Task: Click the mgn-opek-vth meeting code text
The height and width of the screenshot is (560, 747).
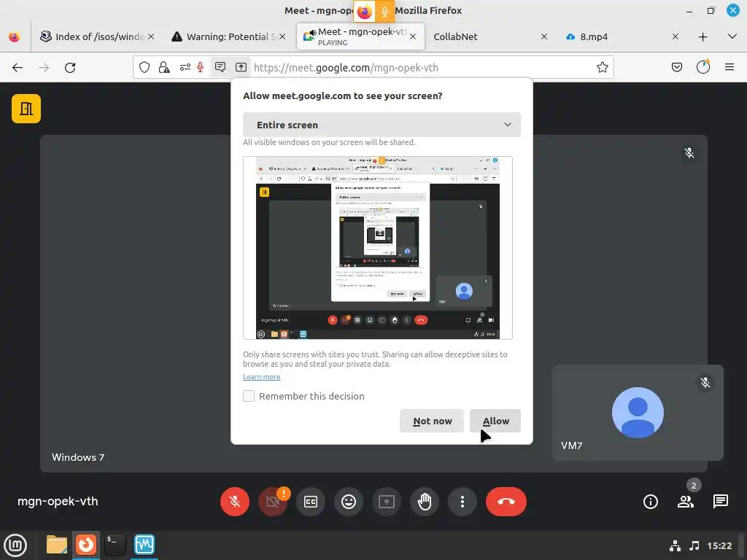Action: [58, 502]
